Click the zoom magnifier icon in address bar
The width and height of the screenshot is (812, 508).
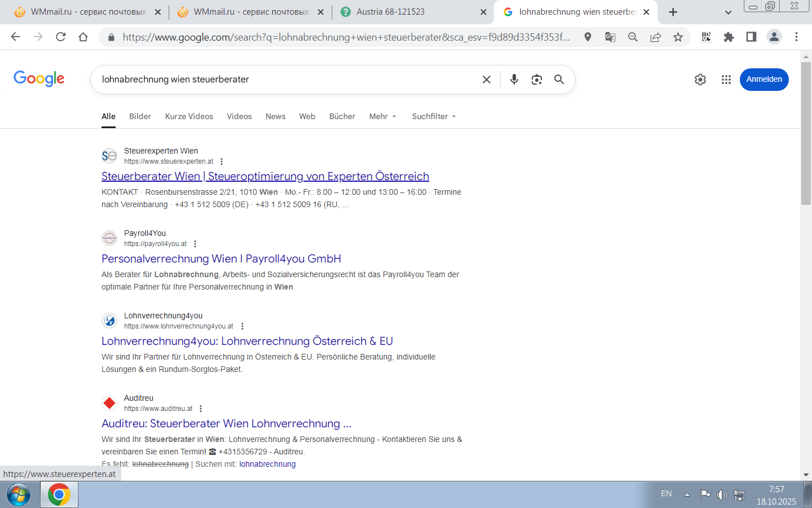[633, 37]
